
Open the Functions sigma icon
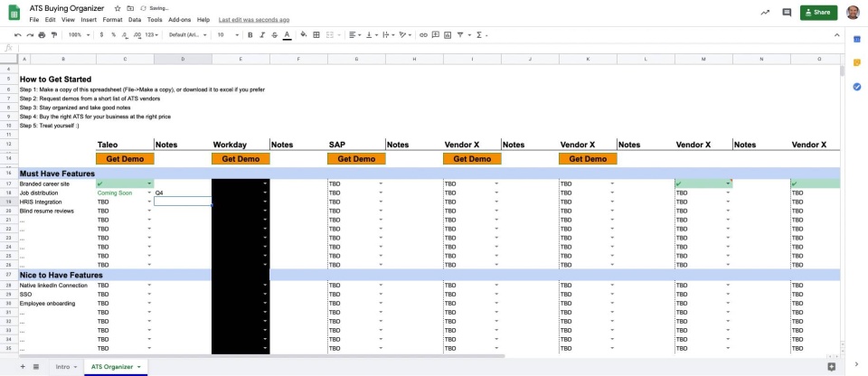(479, 35)
